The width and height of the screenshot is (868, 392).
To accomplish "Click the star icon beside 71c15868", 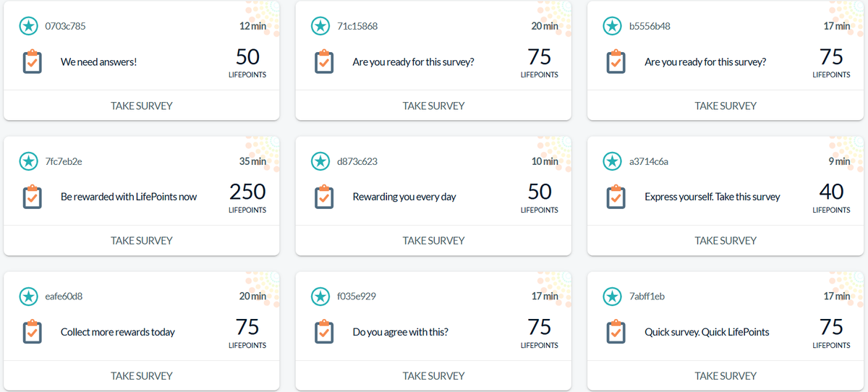I will point(320,26).
